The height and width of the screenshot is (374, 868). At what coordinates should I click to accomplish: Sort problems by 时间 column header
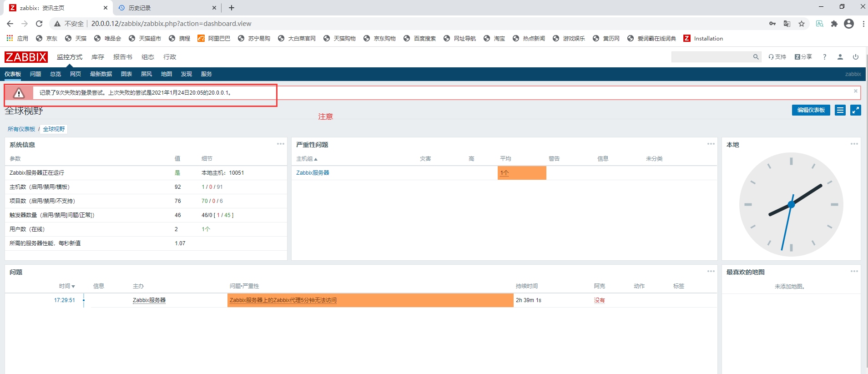tap(67, 286)
